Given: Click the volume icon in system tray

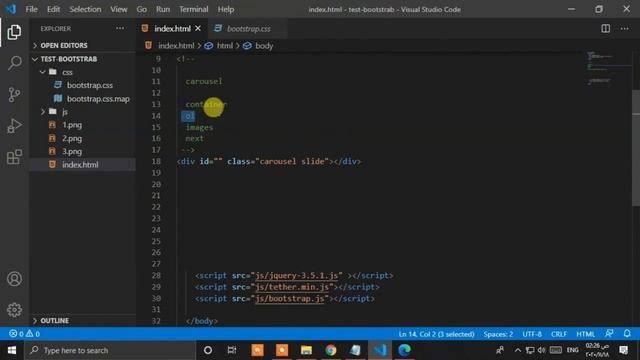Looking at the screenshot, I should [x=542, y=350].
